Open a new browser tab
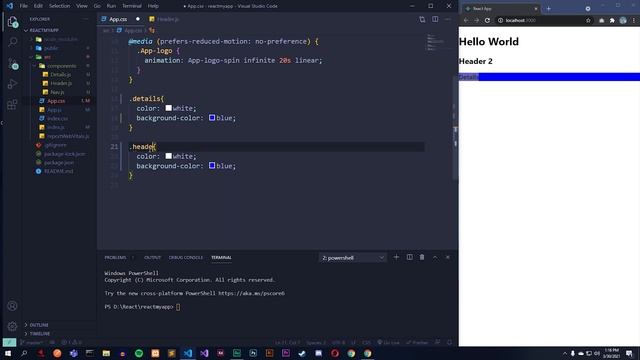This screenshot has height=360, width=640. click(x=549, y=9)
